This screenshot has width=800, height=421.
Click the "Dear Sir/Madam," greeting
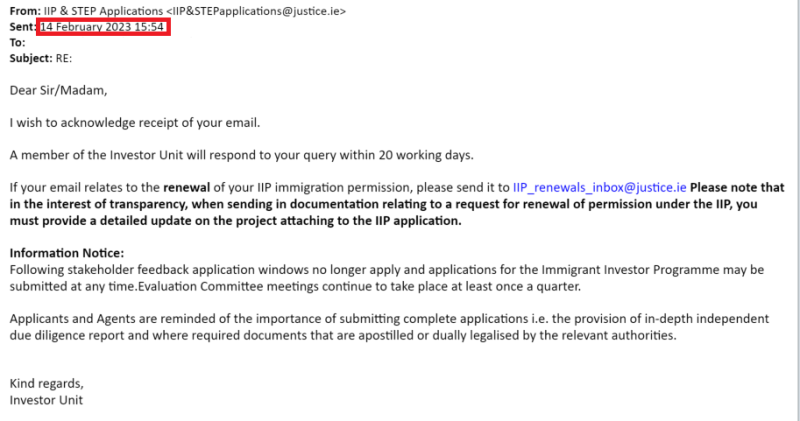click(57, 91)
